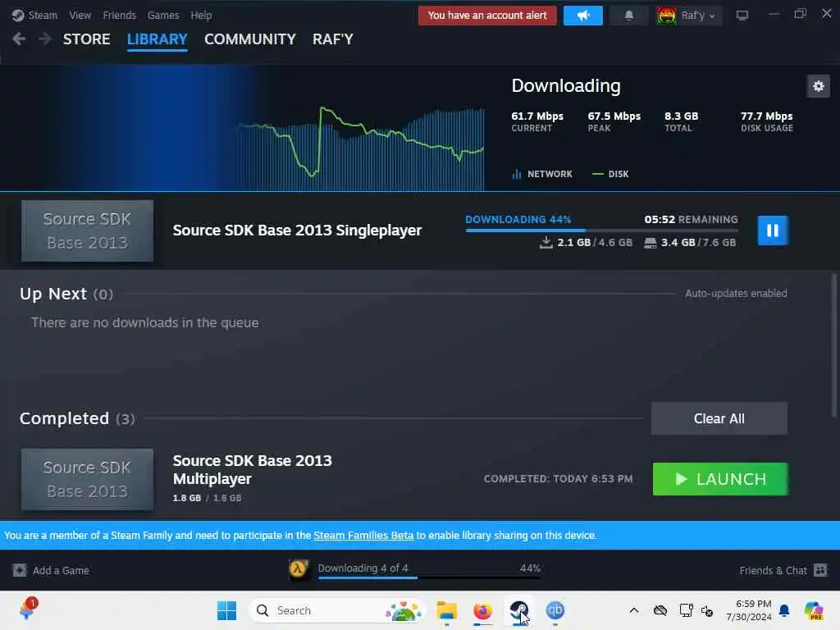Click the downloads list scrollbar
This screenshot has width=840, height=630.
coord(833,345)
